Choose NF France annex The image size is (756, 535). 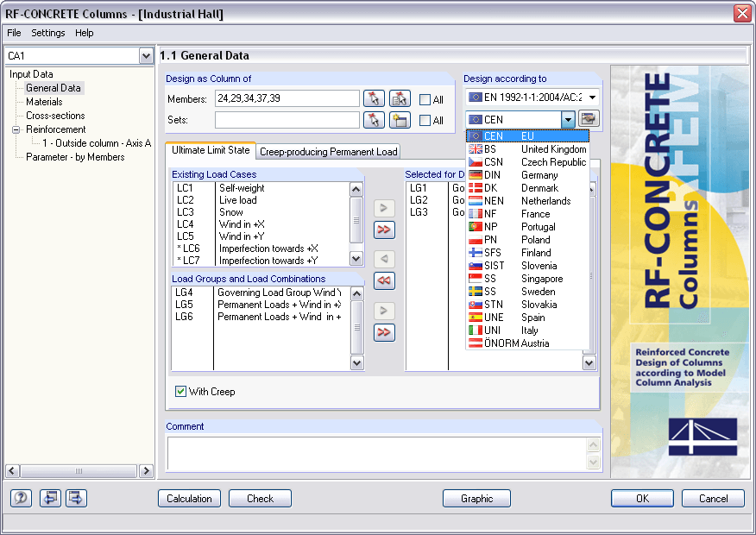tap(527, 214)
